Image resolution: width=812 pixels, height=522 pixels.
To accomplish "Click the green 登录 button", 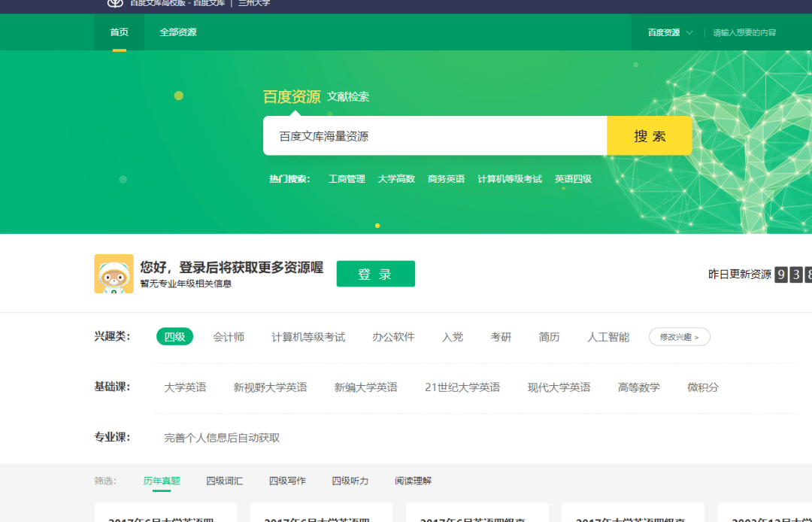I will point(375,274).
